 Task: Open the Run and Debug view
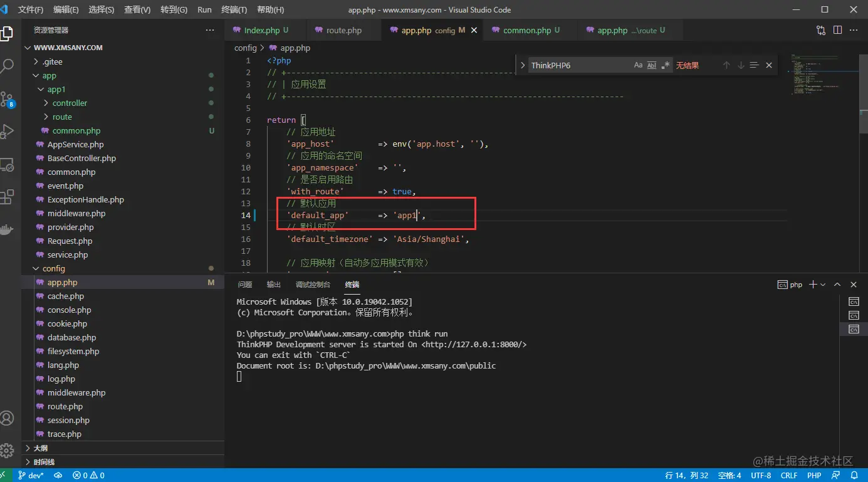(6, 132)
